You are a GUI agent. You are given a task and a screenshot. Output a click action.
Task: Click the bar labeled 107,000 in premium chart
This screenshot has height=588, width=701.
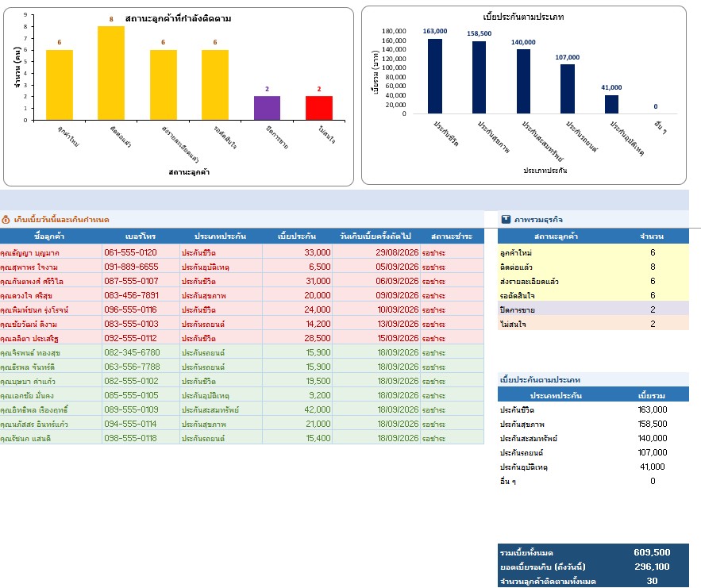[568, 89]
